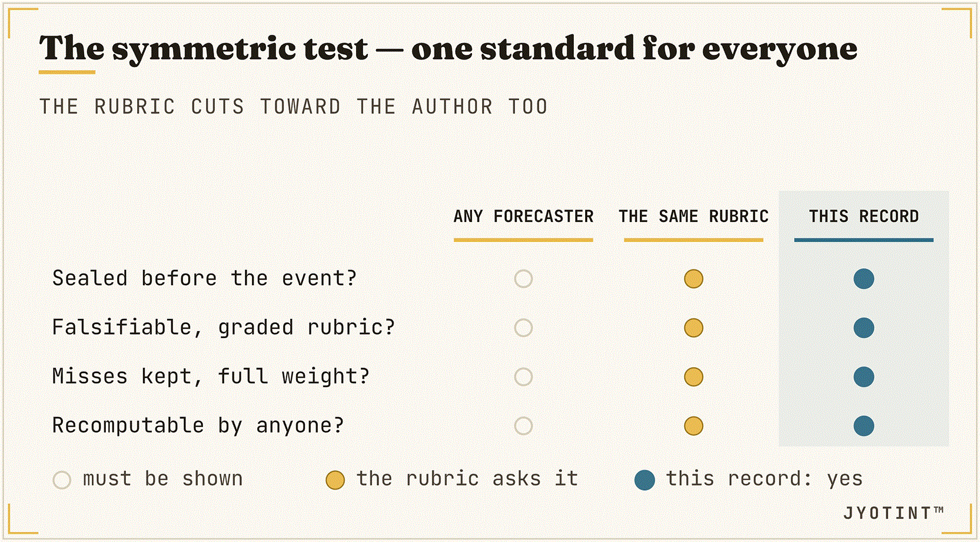Click the empty circle in Recomputable by anyone row
Viewport: 980px width, 542px height.
click(523, 426)
